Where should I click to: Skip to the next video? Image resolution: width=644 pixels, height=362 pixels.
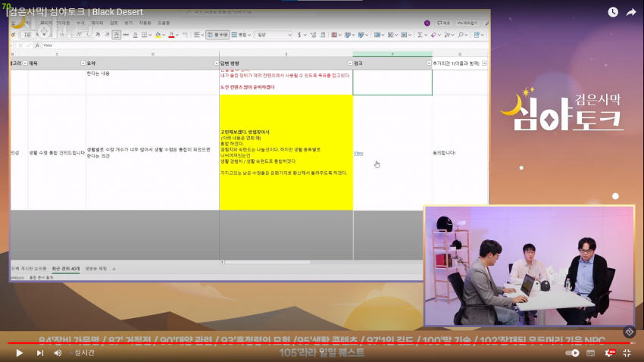click(x=40, y=353)
